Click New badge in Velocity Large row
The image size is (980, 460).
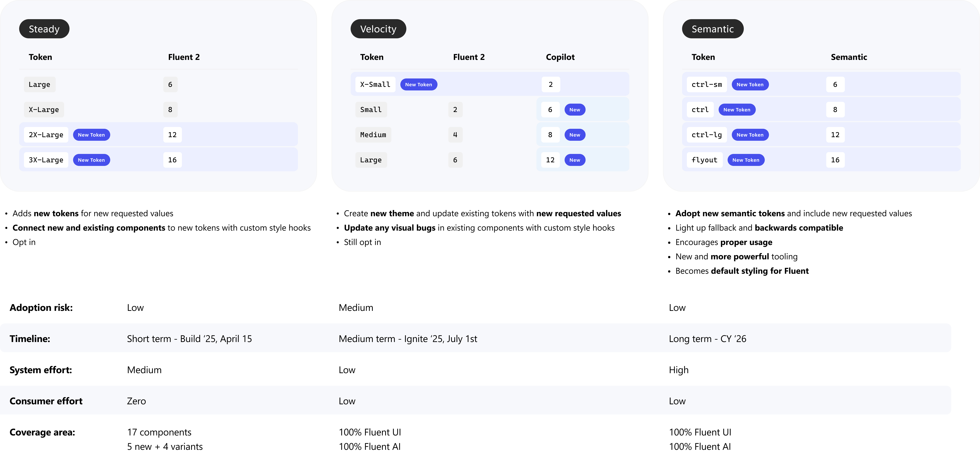pyautogui.click(x=575, y=160)
